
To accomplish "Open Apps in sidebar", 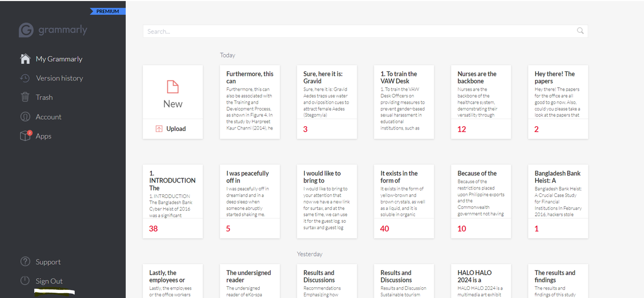I will pyautogui.click(x=43, y=136).
